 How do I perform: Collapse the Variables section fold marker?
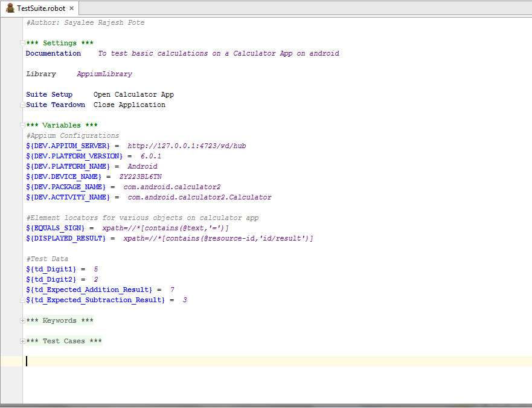coord(23,126)
